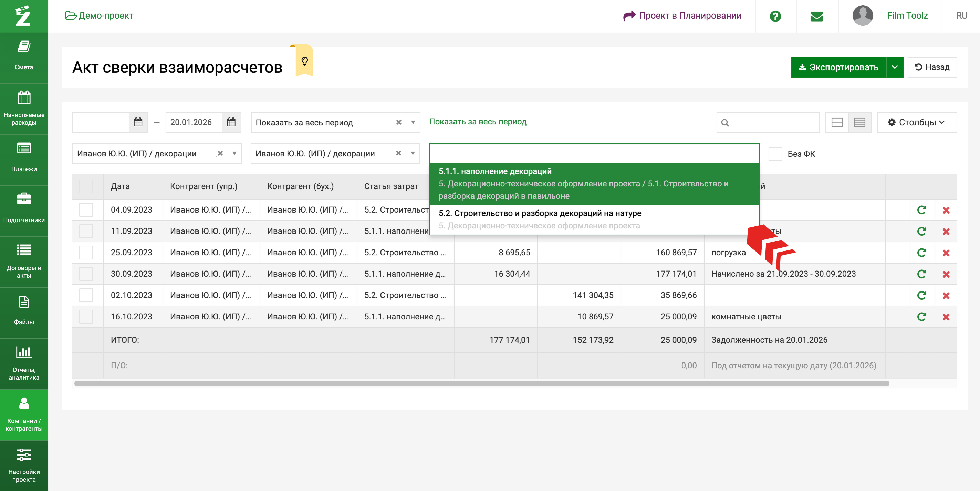Click the horizontal table scrollbar
Image resolution: width=980 pixels, height=491 pixels.
coord(481,383)
